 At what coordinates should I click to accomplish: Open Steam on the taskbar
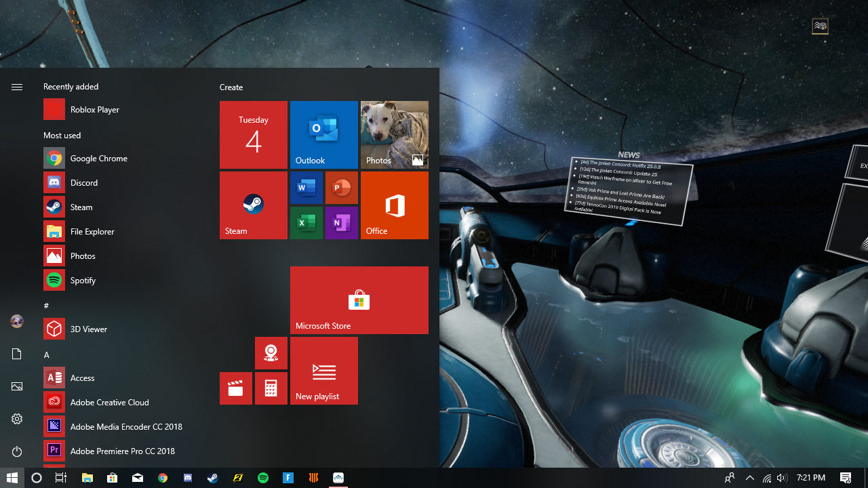(213, 478)
